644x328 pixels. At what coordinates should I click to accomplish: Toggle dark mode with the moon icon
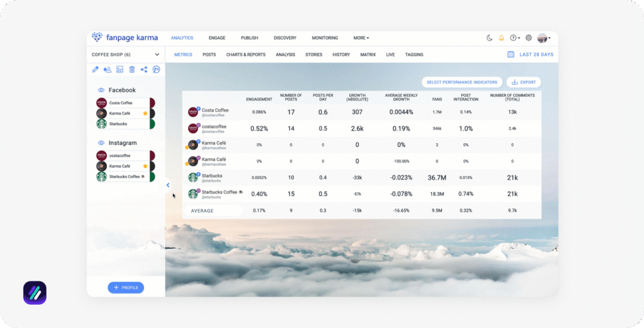coord(489,38)
